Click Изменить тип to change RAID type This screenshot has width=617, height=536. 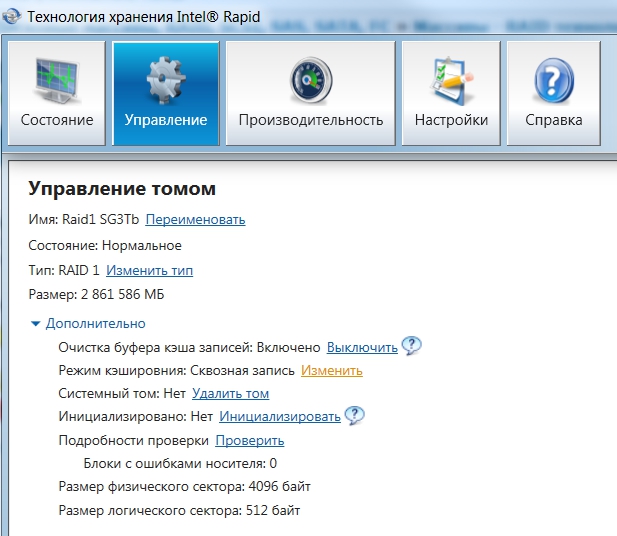[x=150, y=271]
